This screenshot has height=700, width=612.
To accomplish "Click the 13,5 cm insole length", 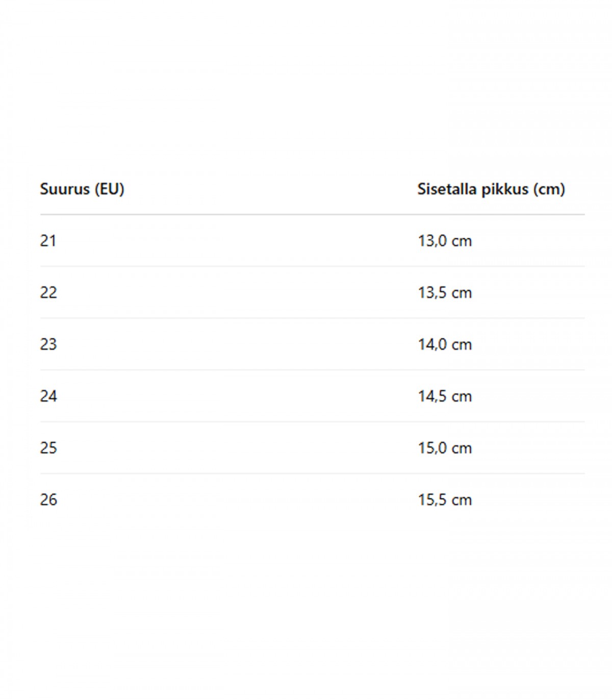I will click(445, 293).
